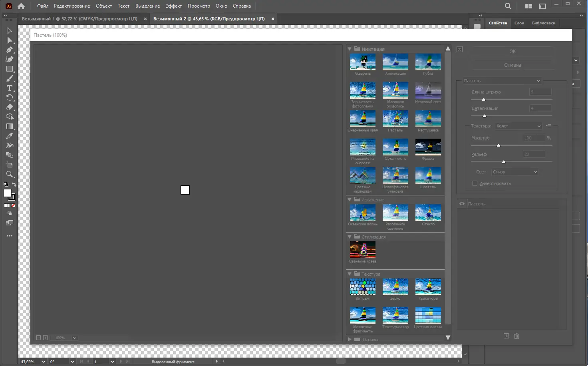Open the Пастель filter dropdown

click(x=502, y=81)
